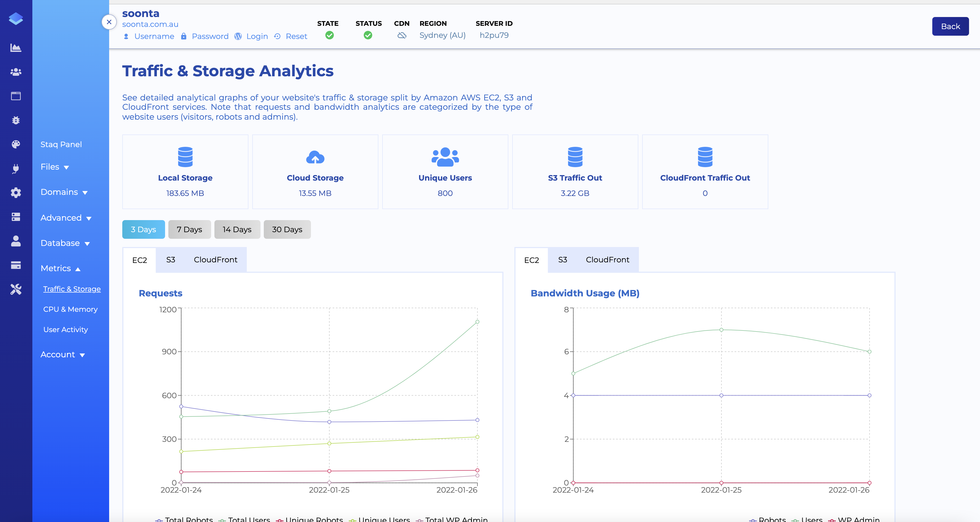980x522 pixels.
Task: Click the green STATE checkmark icon
Action: click(x=330, y=35)
